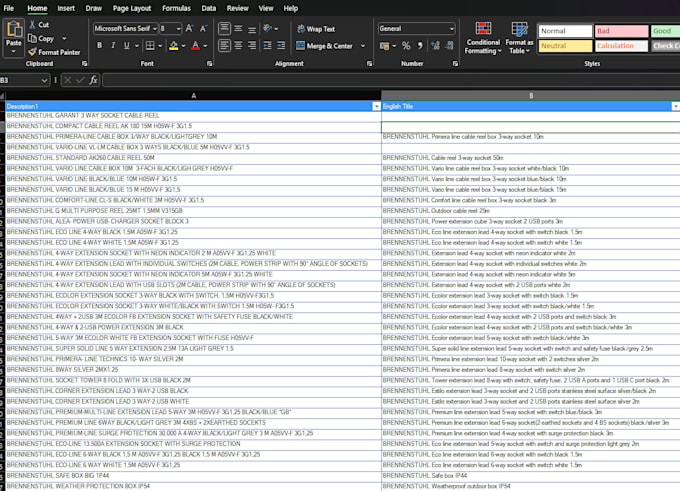Toggle Underline formatting
Viewport: 680px width, 491px height.
[x=127, y=46]
